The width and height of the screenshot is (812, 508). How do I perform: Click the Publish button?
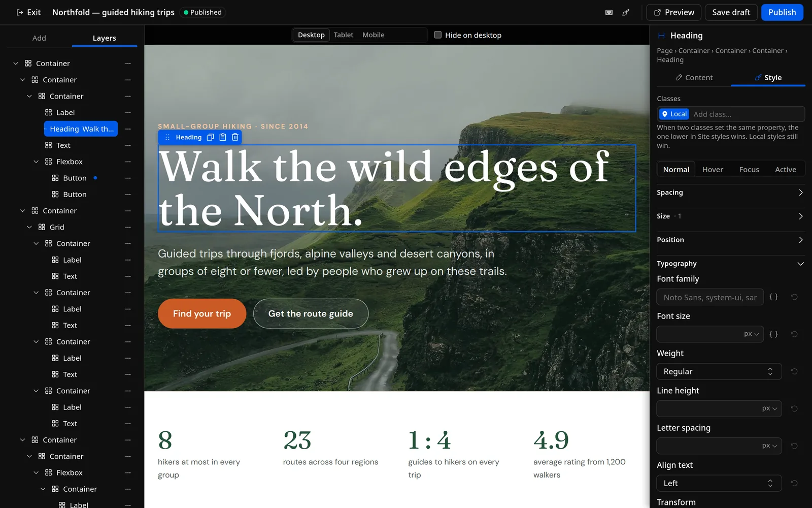click(x=782, y=12)
